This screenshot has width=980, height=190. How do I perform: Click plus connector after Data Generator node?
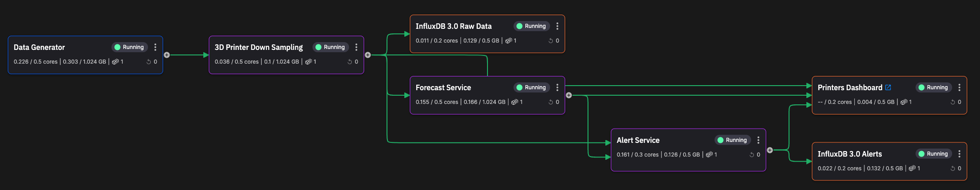(167, 55)
